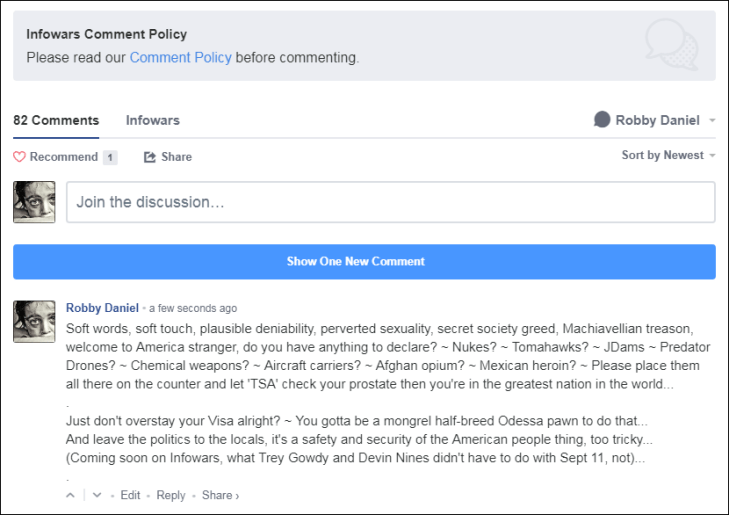Open the Infowars tab
The height and width of the screenshot is (515, 729).
153,120
